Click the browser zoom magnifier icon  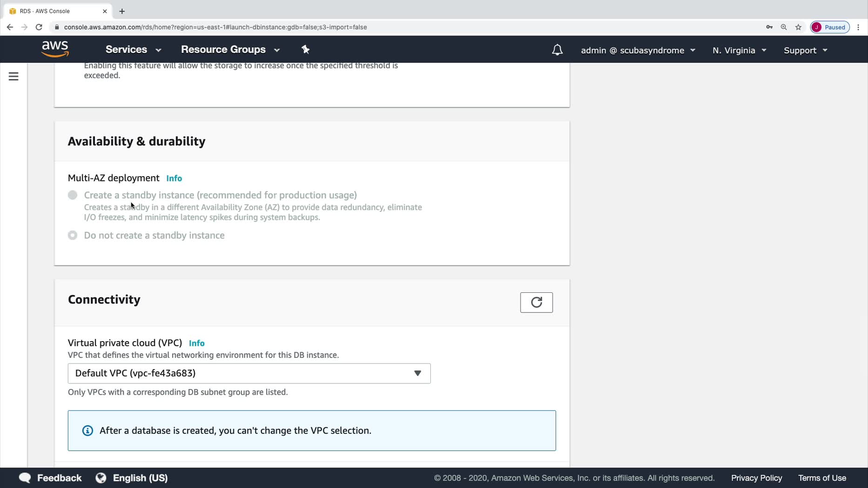[x=784, y=27]
